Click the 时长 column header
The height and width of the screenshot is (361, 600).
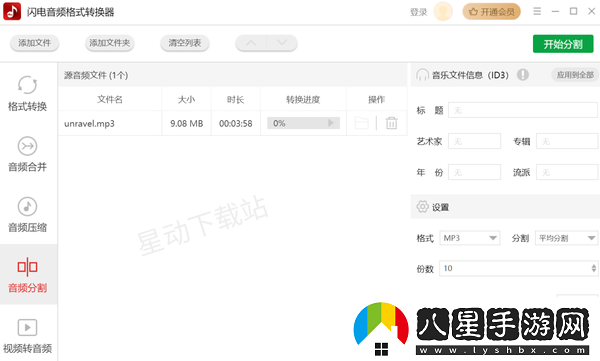coord(236,100)
